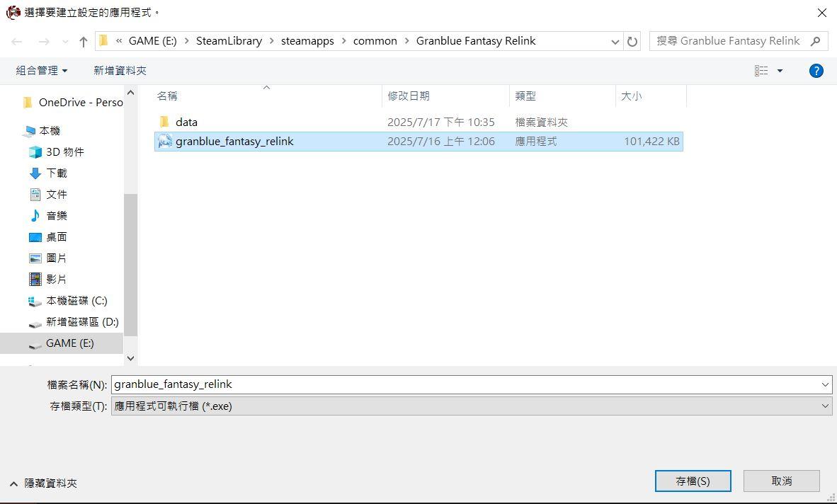This screenshot has height=504, width=837.
Task: Click the 應用程式 type cell
Action: [x=536, y=142]
